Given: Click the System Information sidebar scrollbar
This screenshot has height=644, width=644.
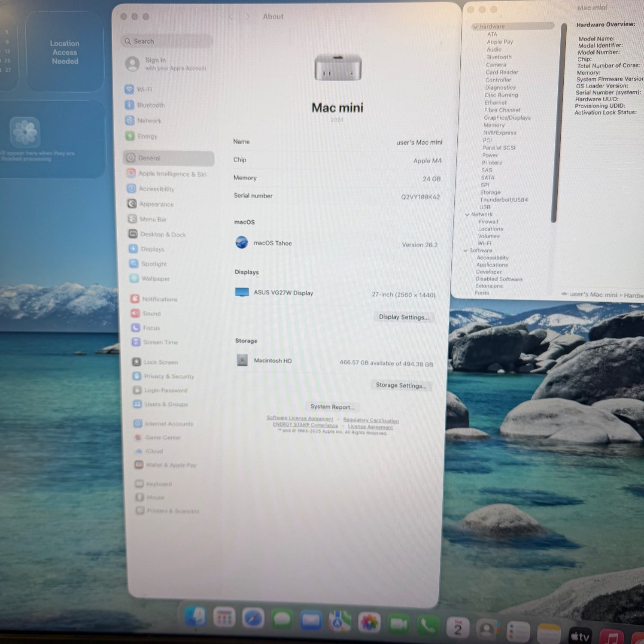Looking at the screenshot, I should click(558, 122).
